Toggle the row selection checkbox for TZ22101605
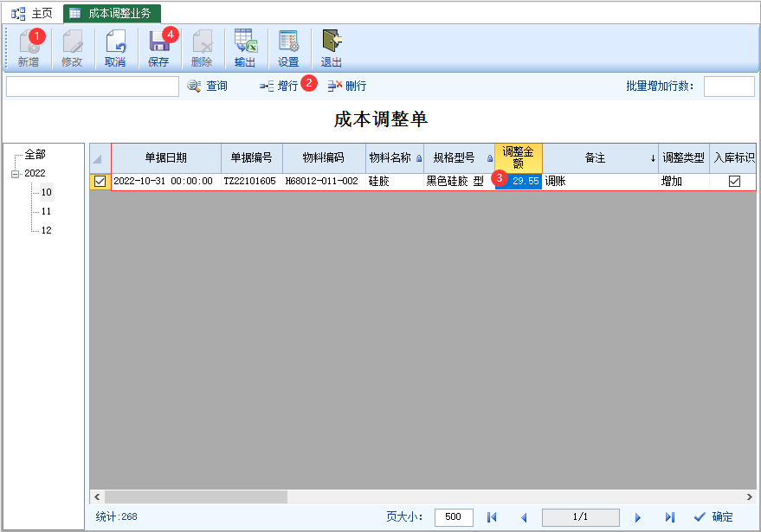The width and height of the screenshot is (761, 532). pos(100,182)
